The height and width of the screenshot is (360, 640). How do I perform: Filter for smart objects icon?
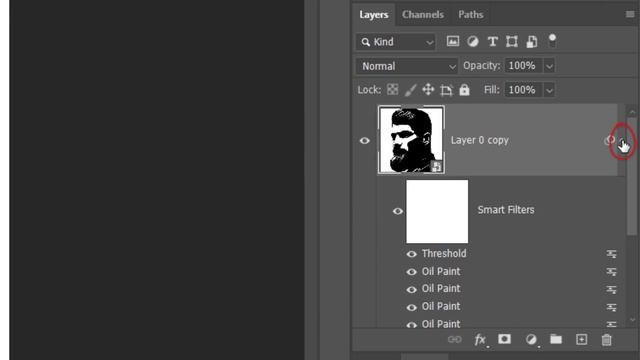click(x=531, y=41)
